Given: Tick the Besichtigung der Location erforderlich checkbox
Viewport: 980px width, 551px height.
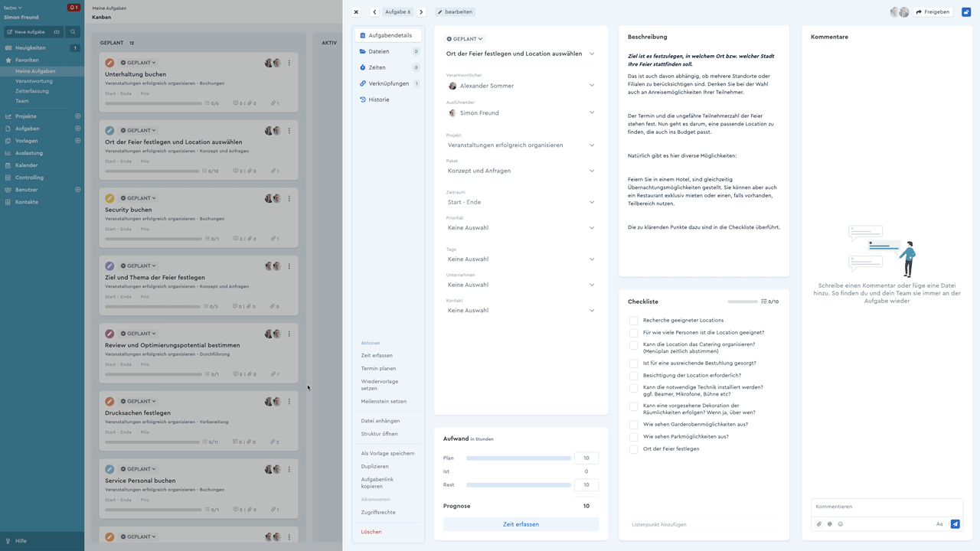Looking at the screenshot, I should click(633, 376).
